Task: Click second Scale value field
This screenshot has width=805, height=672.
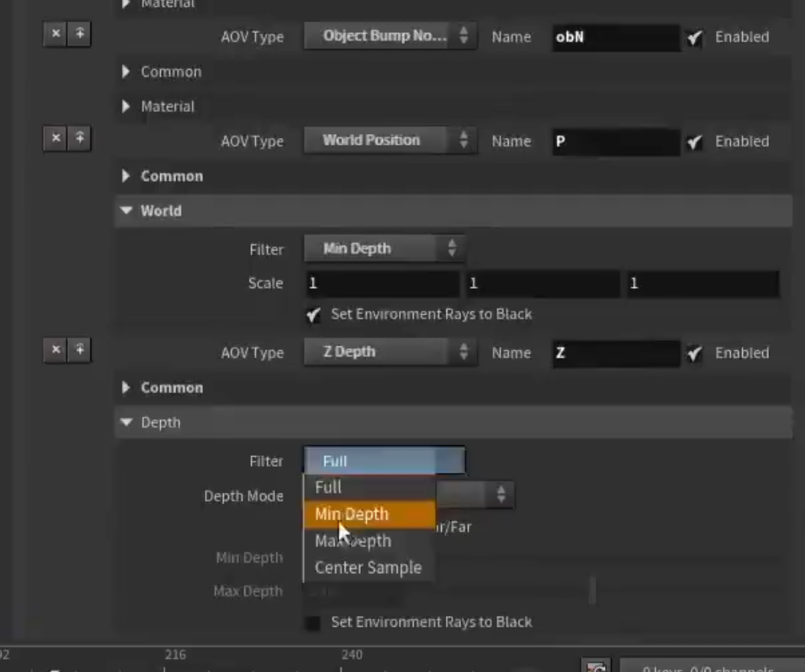Action: (x=543, y=284)
